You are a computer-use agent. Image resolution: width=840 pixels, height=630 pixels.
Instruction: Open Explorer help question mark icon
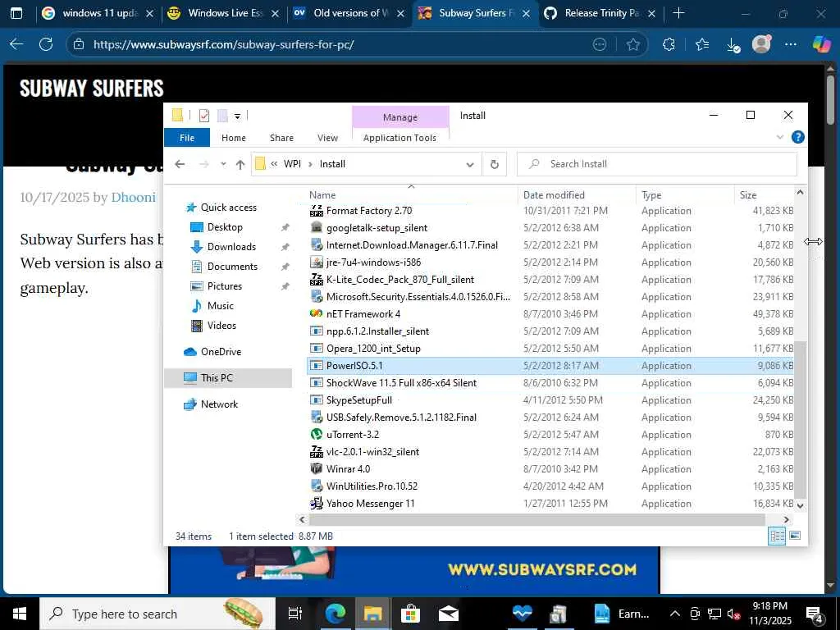797,137
